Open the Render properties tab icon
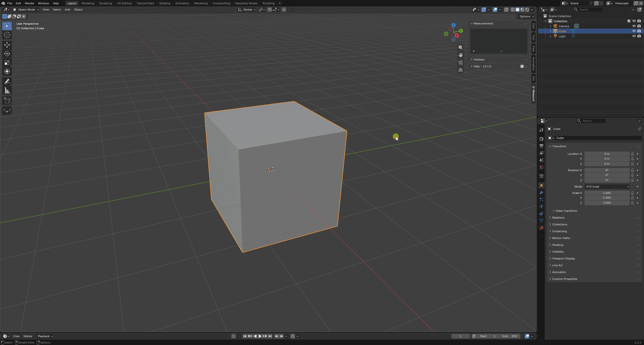Image resolution: width=644 pixels, height=345 pixels. (541, 139)
